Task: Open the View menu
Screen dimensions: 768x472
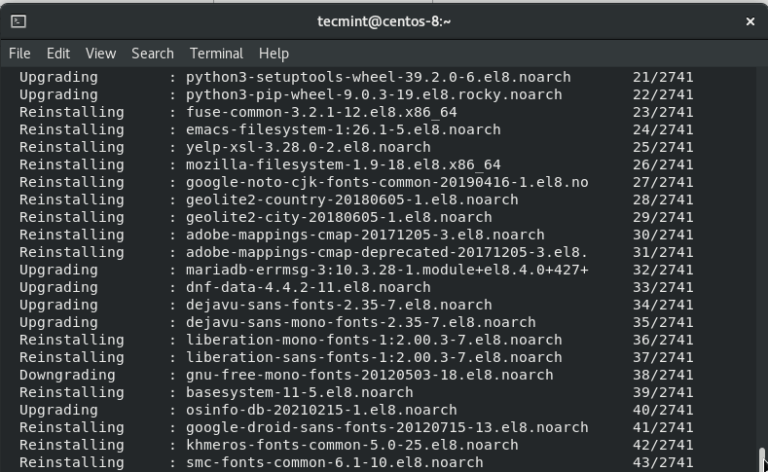Action: 100,53
